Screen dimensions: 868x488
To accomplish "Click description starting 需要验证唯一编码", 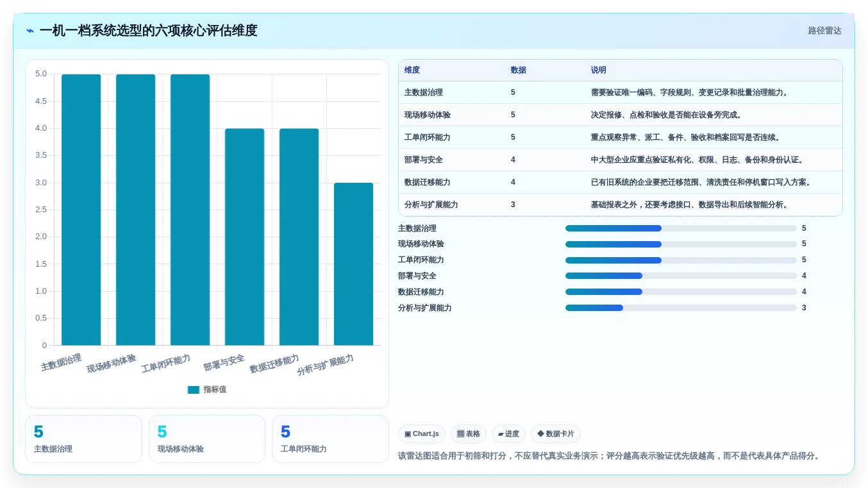I will [x=691, y=92].
